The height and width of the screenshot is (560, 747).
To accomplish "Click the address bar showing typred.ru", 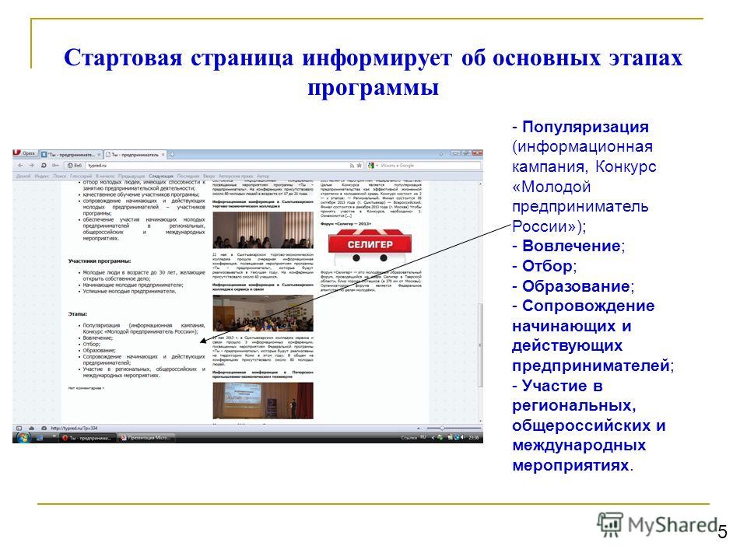I will (x=217, y=166).
